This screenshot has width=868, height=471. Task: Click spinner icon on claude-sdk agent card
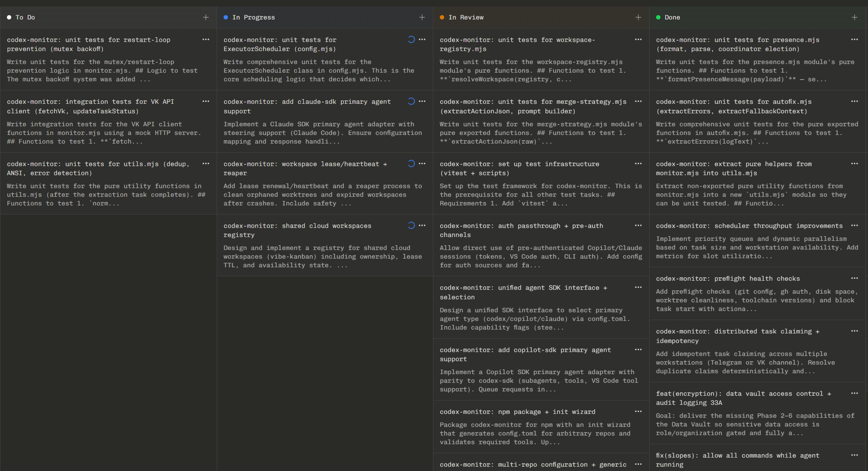(411, 101)
